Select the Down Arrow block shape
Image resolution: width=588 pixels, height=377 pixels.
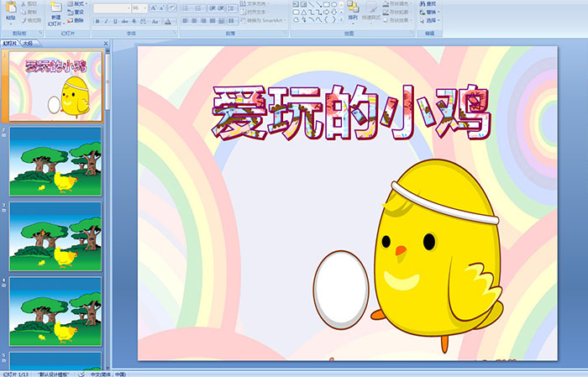pyautogui.click(x=333, y=13)
